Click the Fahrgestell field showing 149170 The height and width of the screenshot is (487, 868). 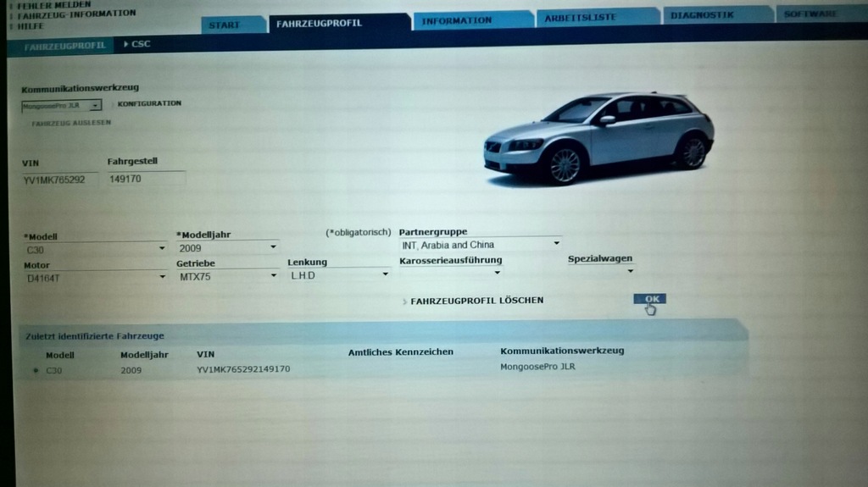pyautogui.click(x=146, y=179)
